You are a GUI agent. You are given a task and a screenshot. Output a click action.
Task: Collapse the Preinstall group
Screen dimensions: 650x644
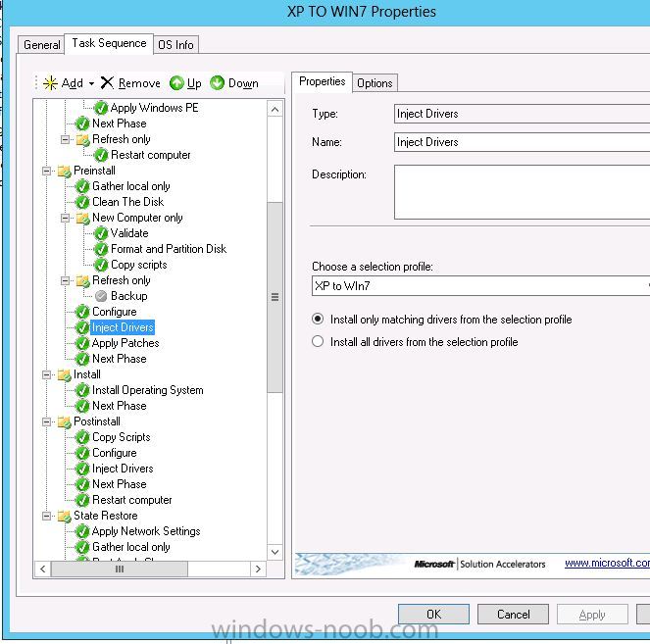coord(46,171)
